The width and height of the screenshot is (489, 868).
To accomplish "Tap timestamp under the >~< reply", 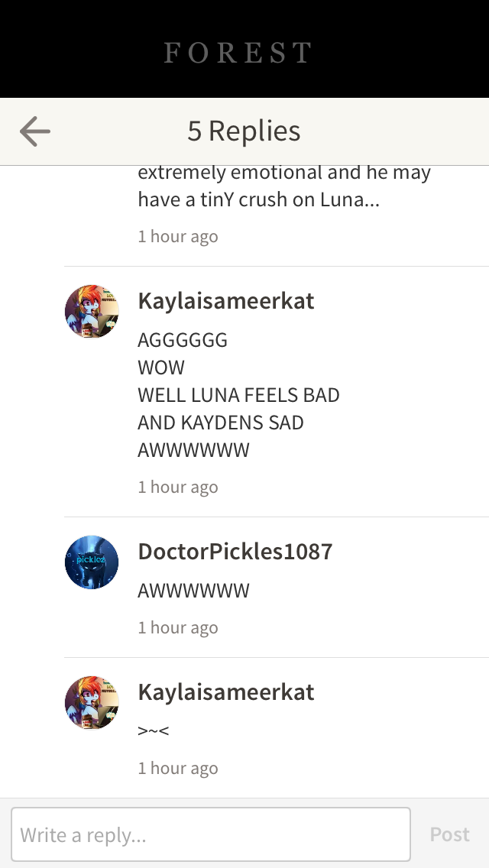I will 178,769.
